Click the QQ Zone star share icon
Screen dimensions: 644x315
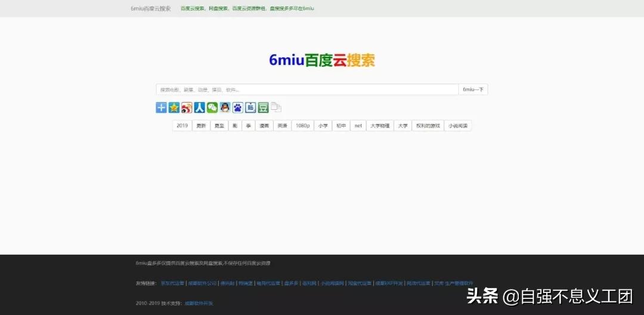click(174, 107)
